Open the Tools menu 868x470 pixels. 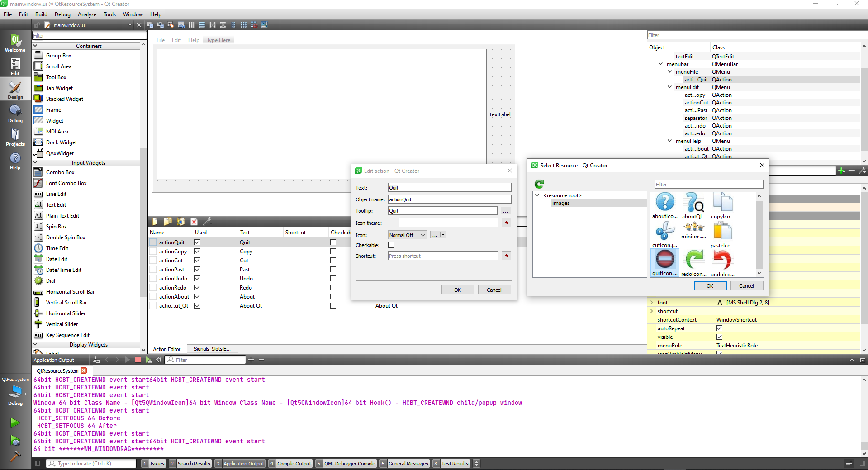coord(109,14)
